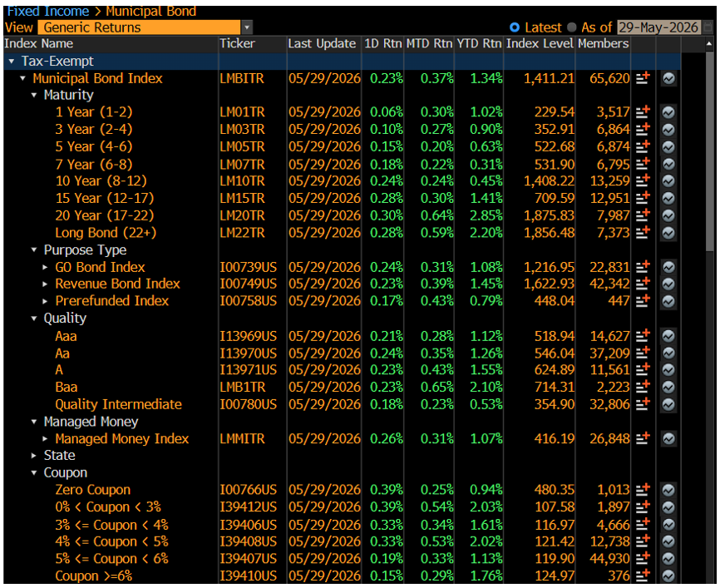Click the As of date field 29-May-2026
720x588 pixels.
point(658,27)
